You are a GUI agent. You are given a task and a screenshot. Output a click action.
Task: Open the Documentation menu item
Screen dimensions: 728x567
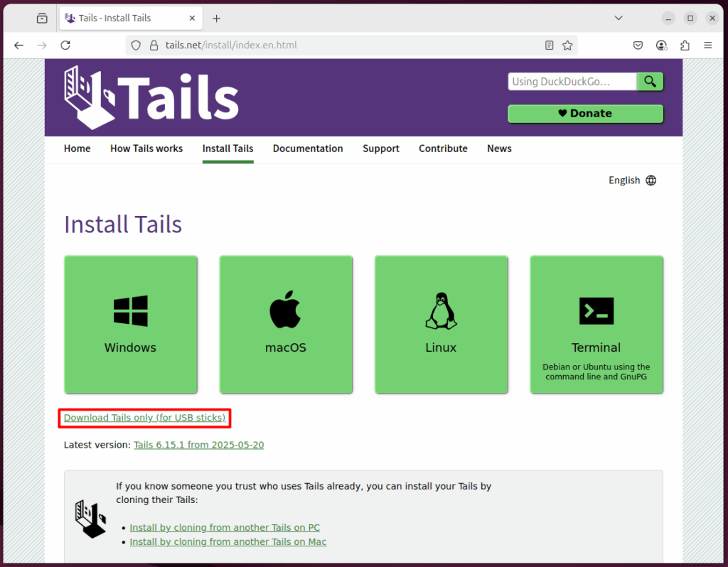click(308, 148)
